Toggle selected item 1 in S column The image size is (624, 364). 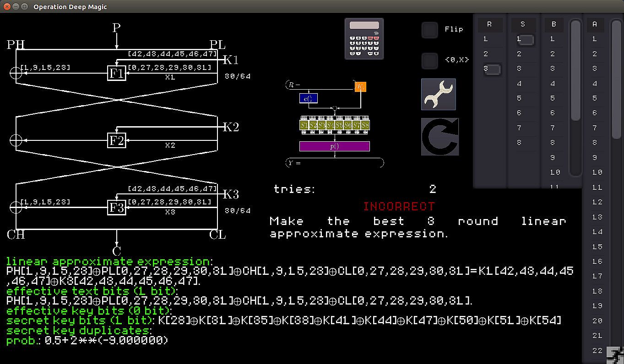click(x=526, y=40)
